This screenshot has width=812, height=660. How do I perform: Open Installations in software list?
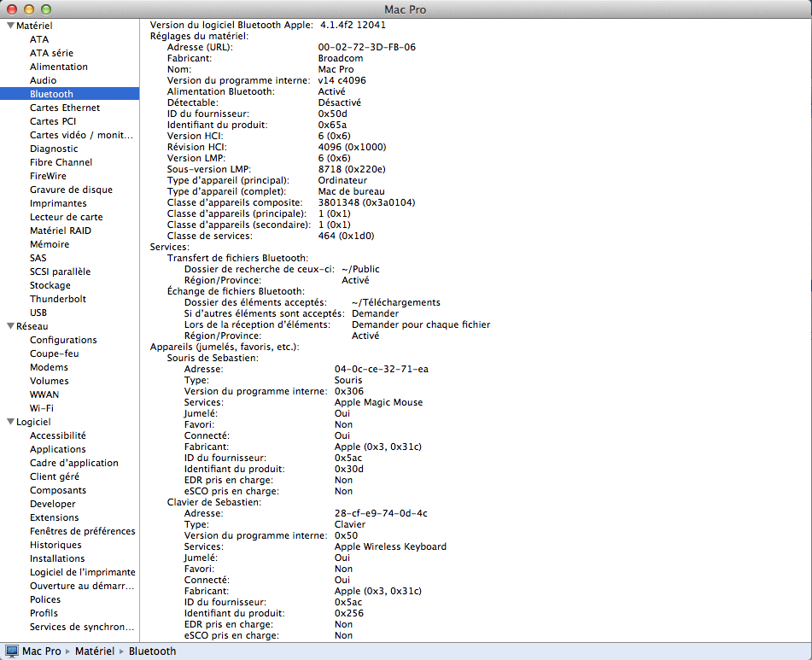57,558
